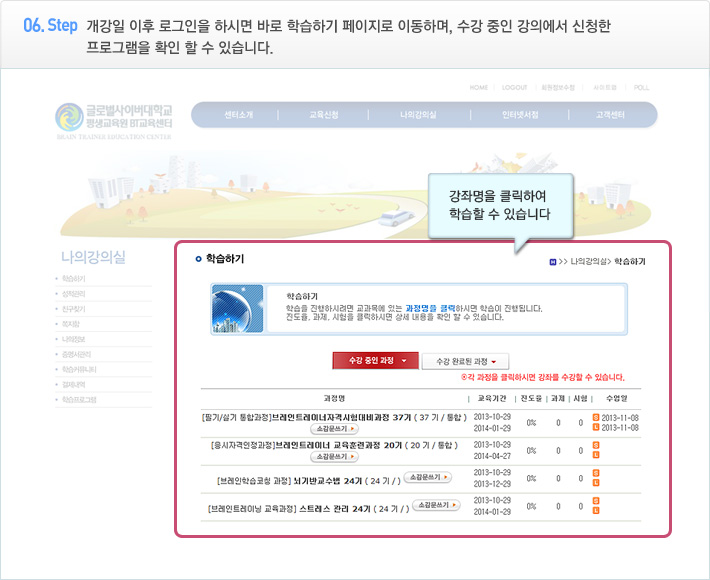Screen dimensions: 710x580
Task: Open the POLL link
Action: point(641,88)
